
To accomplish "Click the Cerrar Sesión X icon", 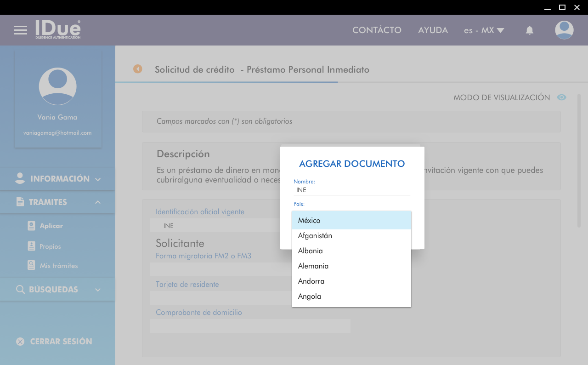I will pyautogui.click(x=20, y=342).
